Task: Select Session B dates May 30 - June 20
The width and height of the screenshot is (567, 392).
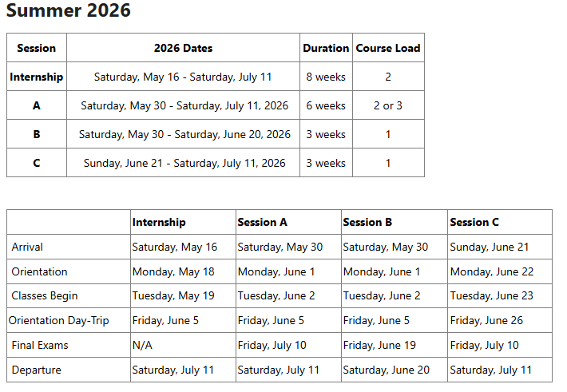Action: pos(184,134)
